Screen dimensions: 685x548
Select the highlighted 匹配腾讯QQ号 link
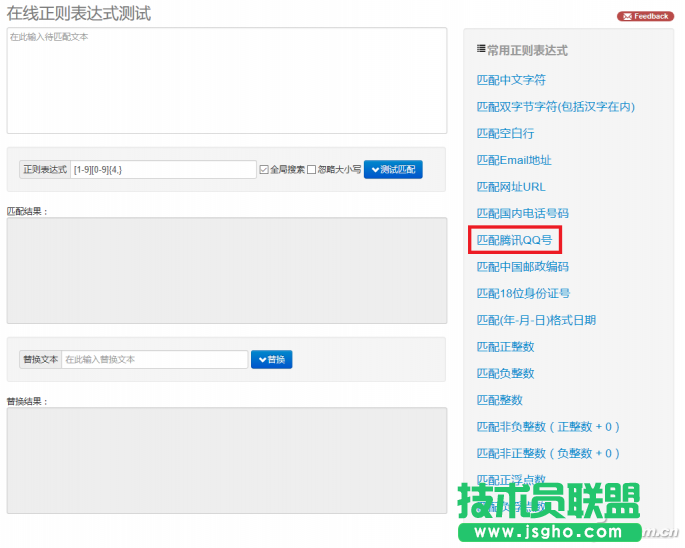coord(514,240)
